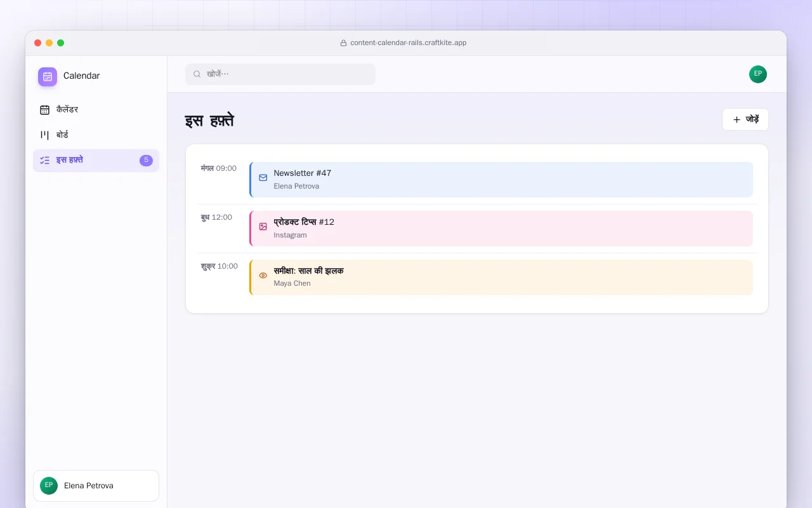Select इस हफ़्ते in the sidebar
Screen dimensions: 812x508
(96, 161)
